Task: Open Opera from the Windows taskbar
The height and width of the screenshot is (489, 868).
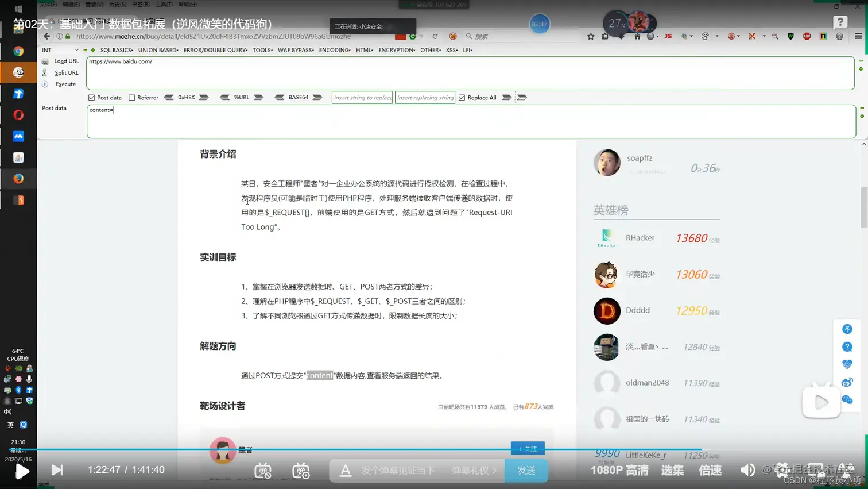Action: coord(18,115)
